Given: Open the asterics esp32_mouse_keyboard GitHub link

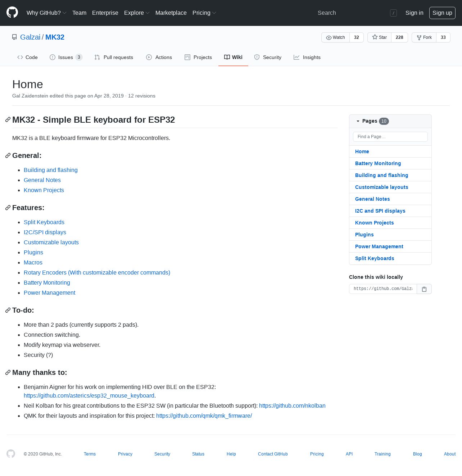Looking at the screenshot, I should pyautogui.click(x=89, y=395).
